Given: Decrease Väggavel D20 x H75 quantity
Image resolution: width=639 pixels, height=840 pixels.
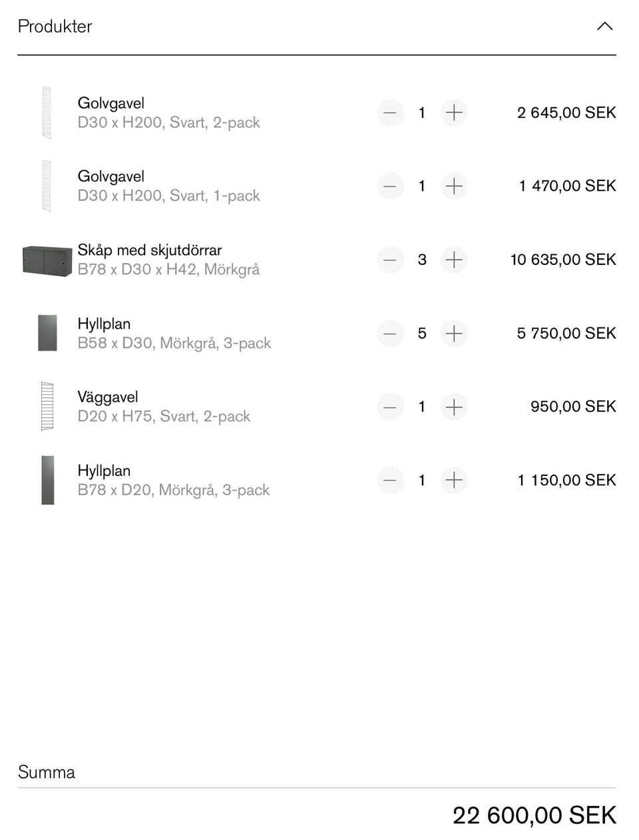Looking at the screenshot, I should tap(390, 407).
